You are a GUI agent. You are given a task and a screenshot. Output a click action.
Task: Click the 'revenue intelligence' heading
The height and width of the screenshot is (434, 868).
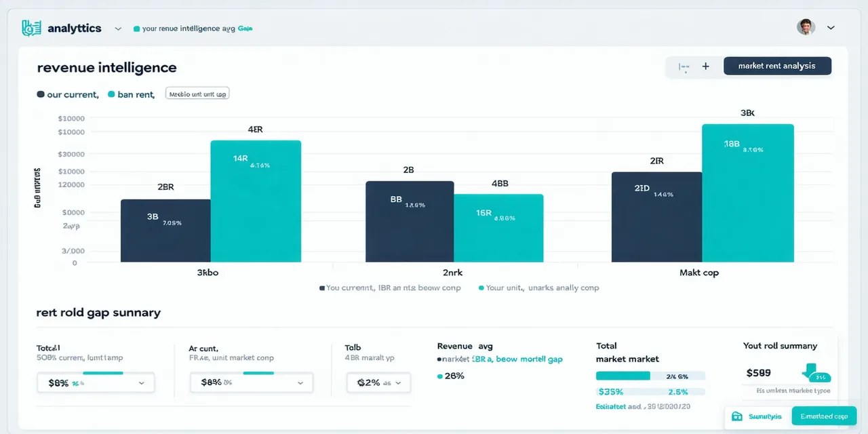(106, 68)
